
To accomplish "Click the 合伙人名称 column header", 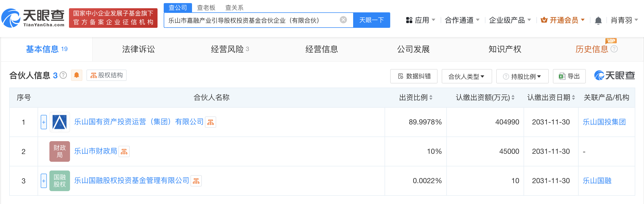I will click(212, 97).
